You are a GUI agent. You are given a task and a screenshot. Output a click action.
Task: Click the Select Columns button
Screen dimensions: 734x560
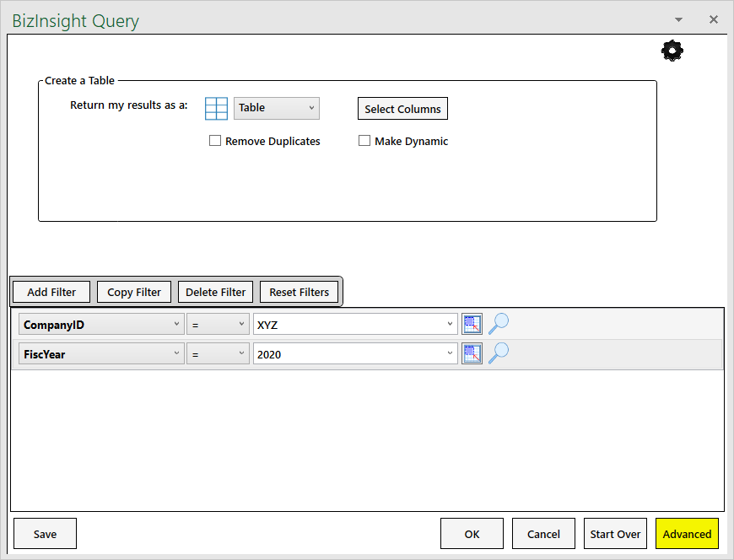point(402,109)
